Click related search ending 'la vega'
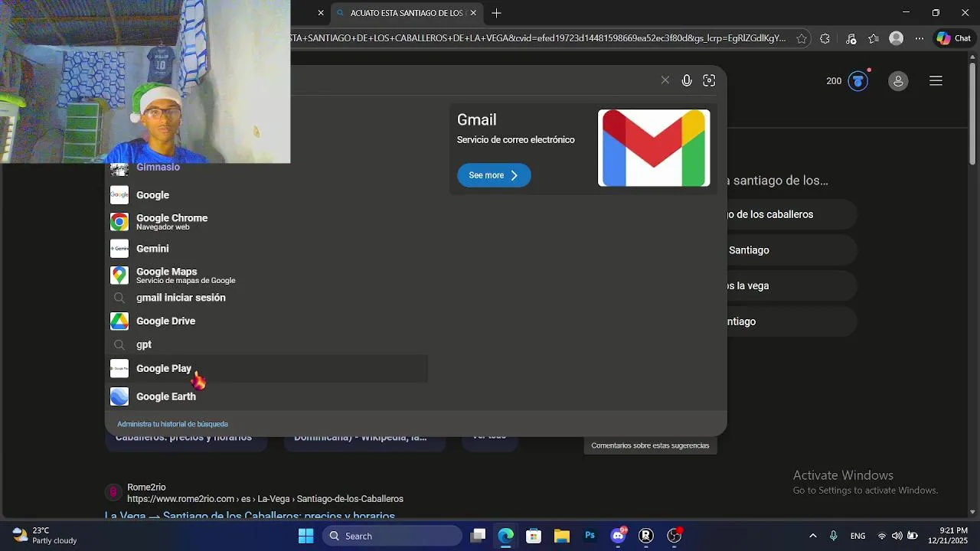This screenshot has width=980, height=551. (792, 285)
